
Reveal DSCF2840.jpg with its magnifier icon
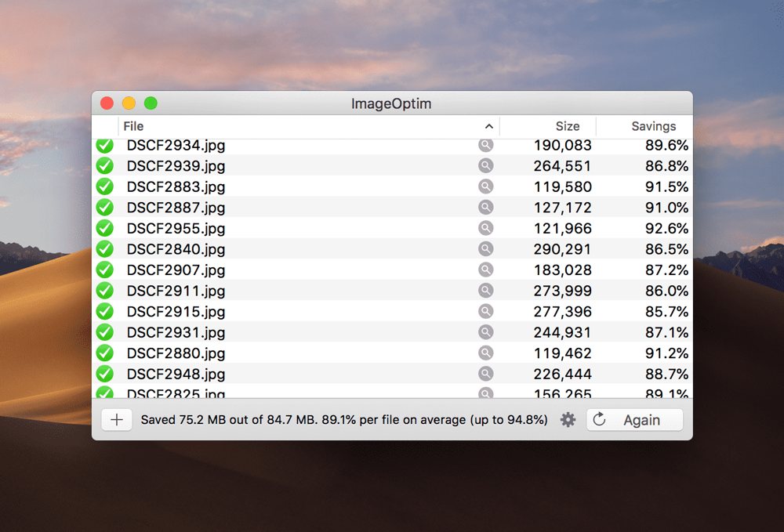pyautogui.click(x=485, y=249)
